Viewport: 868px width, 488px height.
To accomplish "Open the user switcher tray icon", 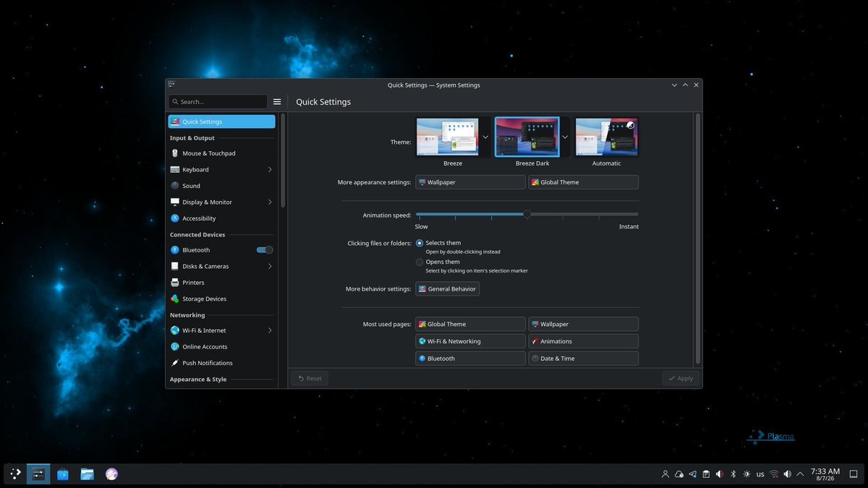I will [665, 474].
